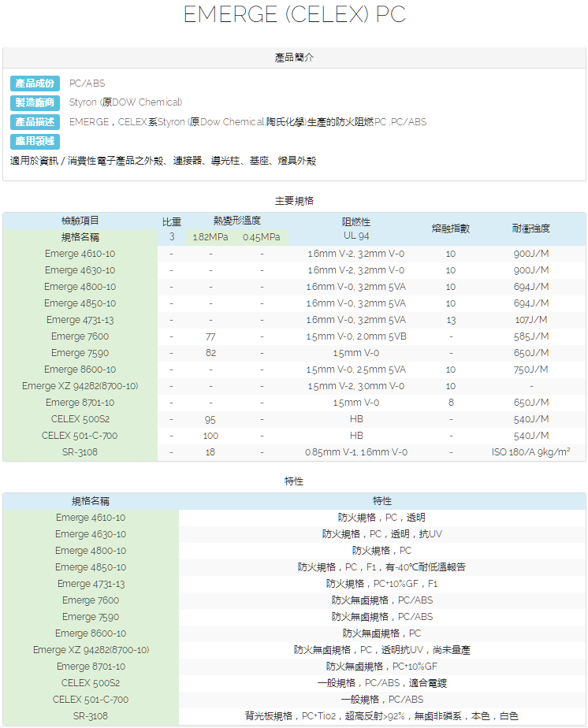Select the 產品成份 blue label
588x728 pixels.
coord(35,84)
